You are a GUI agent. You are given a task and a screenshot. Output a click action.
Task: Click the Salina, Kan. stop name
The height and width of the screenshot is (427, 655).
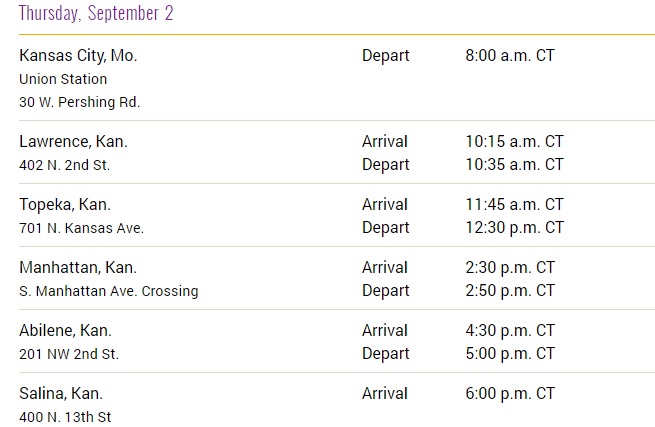tap(61, 394)
